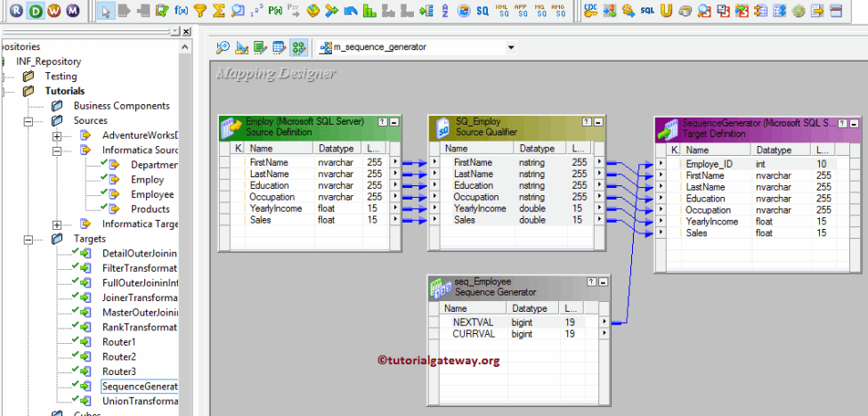Select the arrow pointer tool in toolbar
This screenshot has width=868, height=416.
click(106, 10)
